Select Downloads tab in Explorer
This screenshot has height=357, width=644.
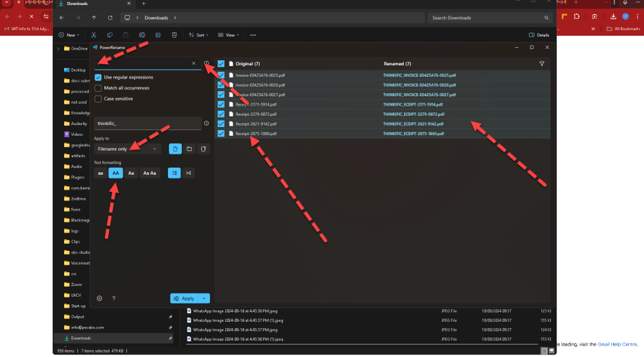pos(94,4)
